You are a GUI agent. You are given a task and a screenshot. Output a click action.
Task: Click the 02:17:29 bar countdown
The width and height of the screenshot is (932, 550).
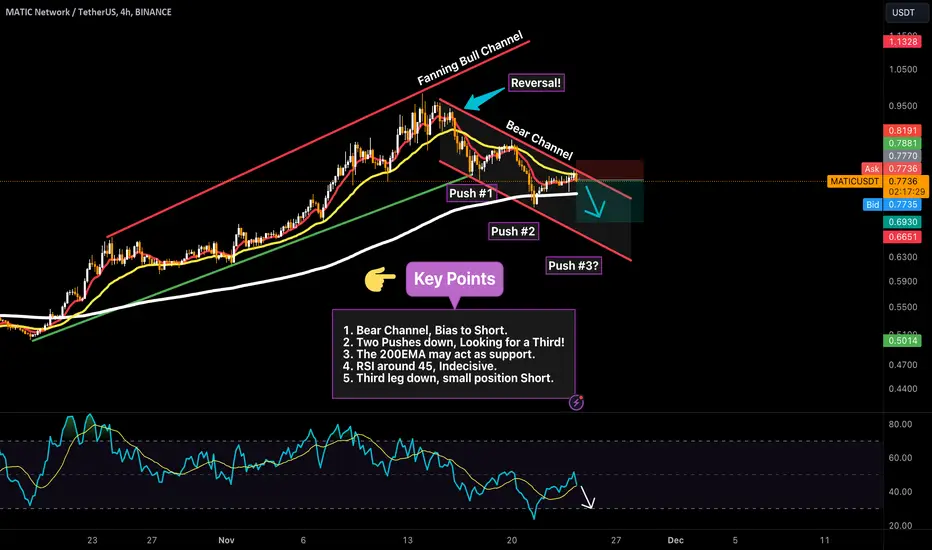pos(906,191)
